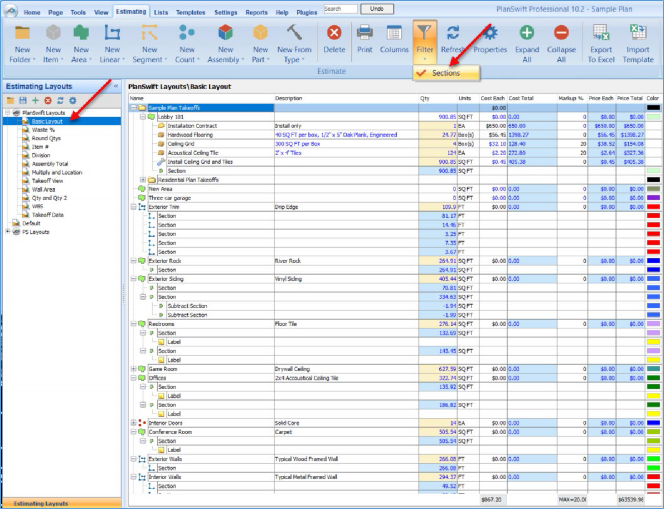The width and height of the screenshot is (664, 509).
Task: Click the Import Template icon
Action: (638, 33)
